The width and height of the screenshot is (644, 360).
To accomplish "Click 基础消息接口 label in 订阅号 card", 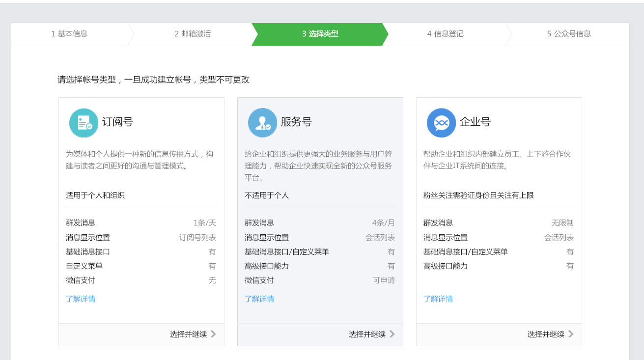I will (88, 251).
